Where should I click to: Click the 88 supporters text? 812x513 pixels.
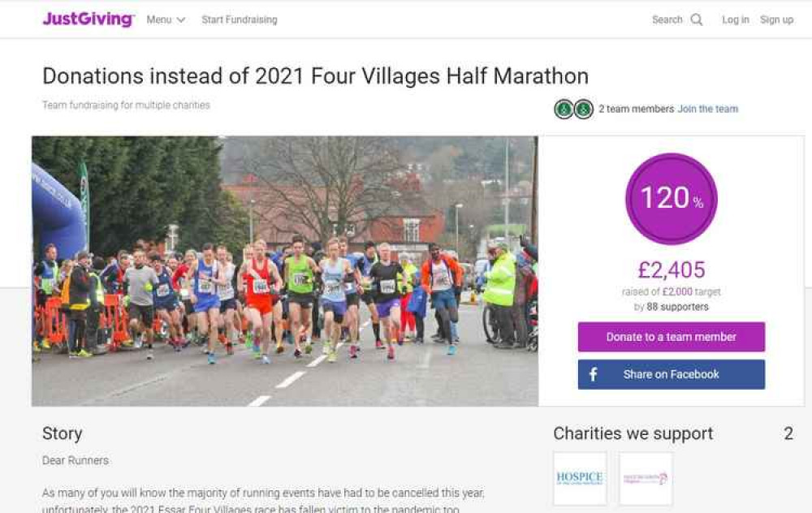point(677,307)
